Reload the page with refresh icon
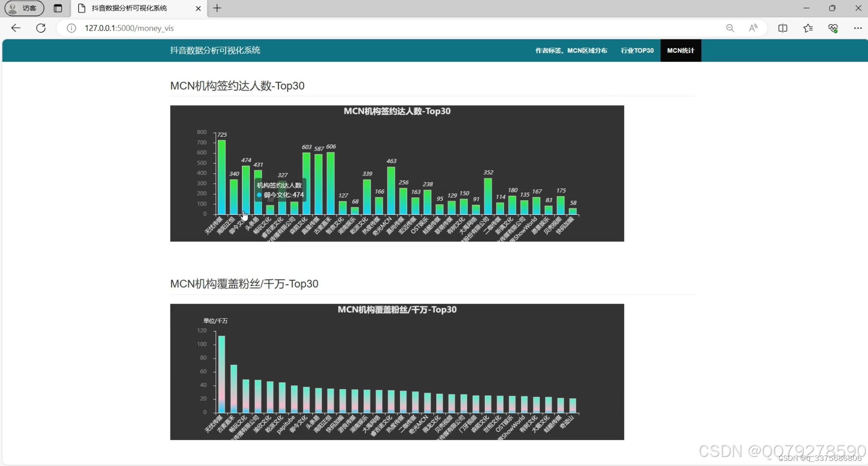 (41, 28)
